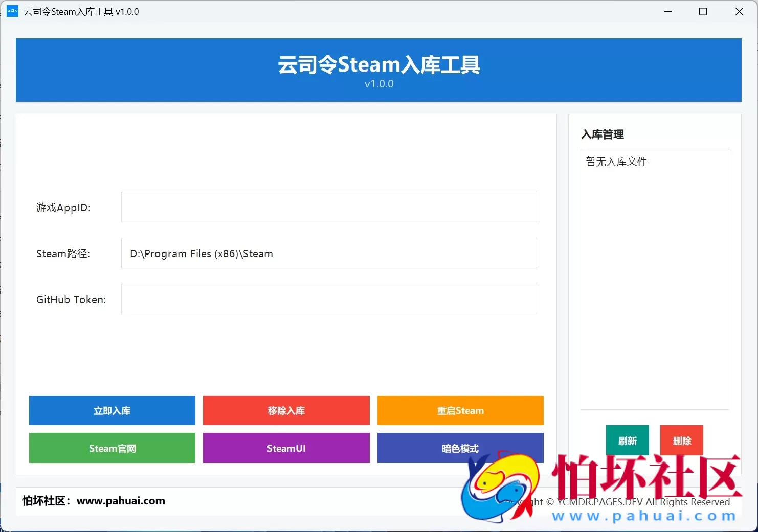Open Steam官网 website
The height and width of the screenshot is (532, 758).
click(112, 448)
